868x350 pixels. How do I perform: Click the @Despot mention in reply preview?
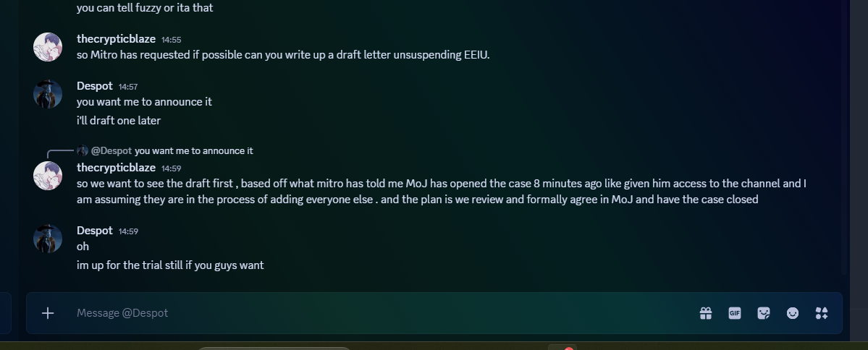tap(111, 150)
